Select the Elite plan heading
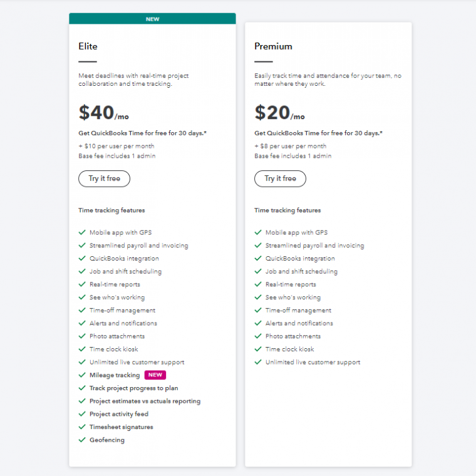The height and width of the screenshot is (476, 476). click(88, 46)
